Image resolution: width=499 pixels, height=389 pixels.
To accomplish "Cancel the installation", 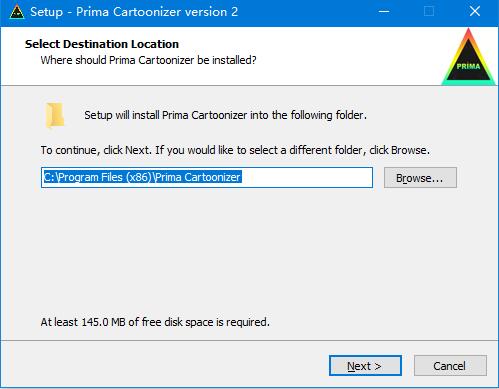I will (450, 366).
